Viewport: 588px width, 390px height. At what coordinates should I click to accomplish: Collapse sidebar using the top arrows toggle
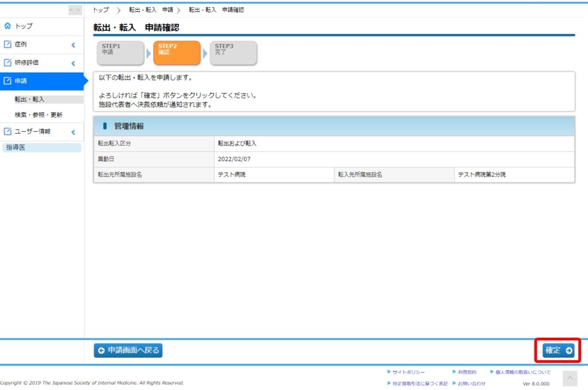coord(75,10)
